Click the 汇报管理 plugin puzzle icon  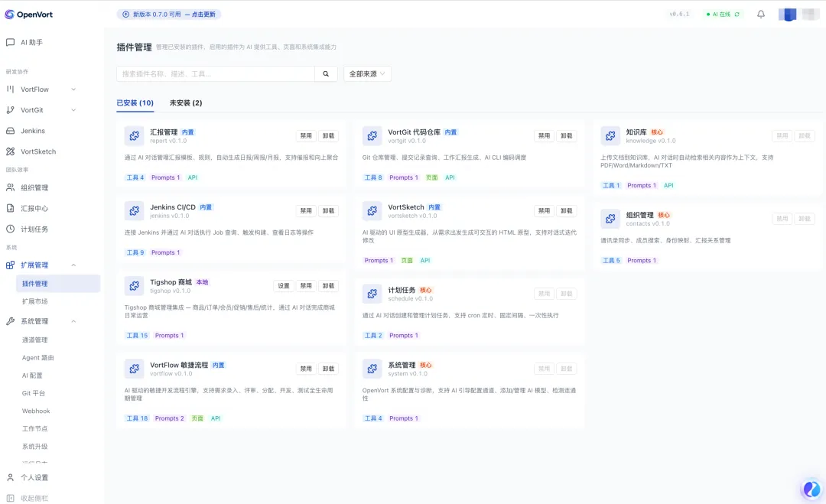[134, 136]
